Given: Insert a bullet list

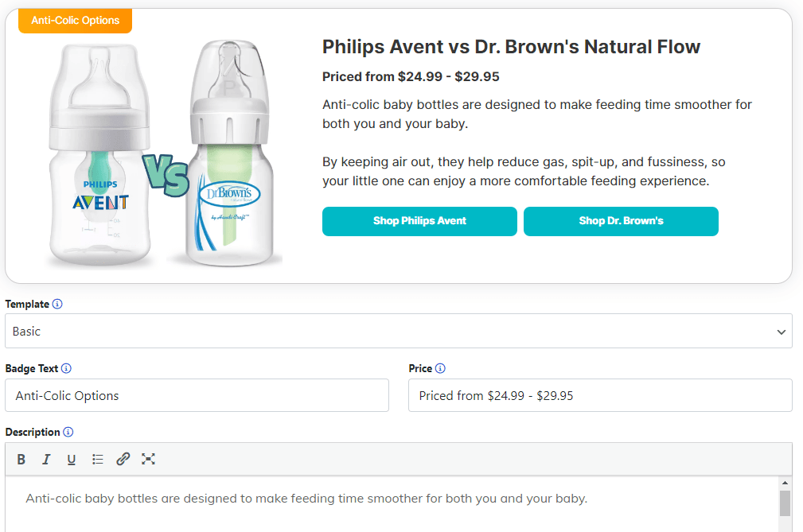Looking at the screenshot, I should pyautogui.click(x=97, y=459).
